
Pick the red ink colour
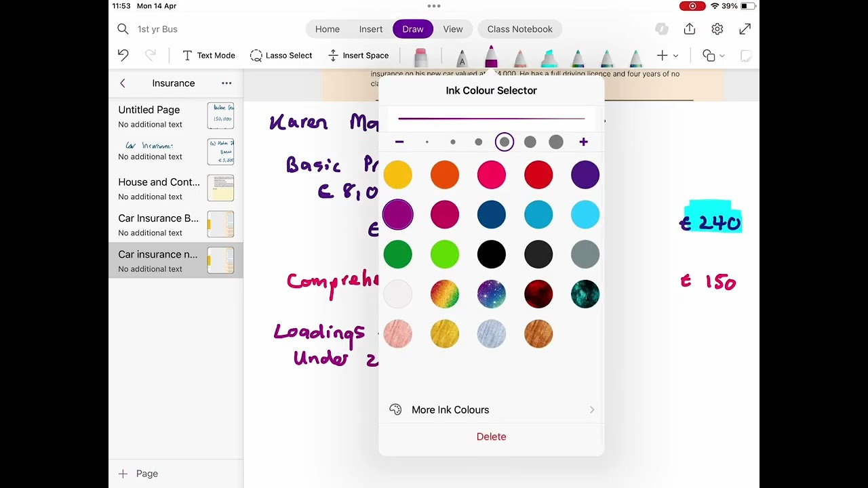click(x=538, y=175)
